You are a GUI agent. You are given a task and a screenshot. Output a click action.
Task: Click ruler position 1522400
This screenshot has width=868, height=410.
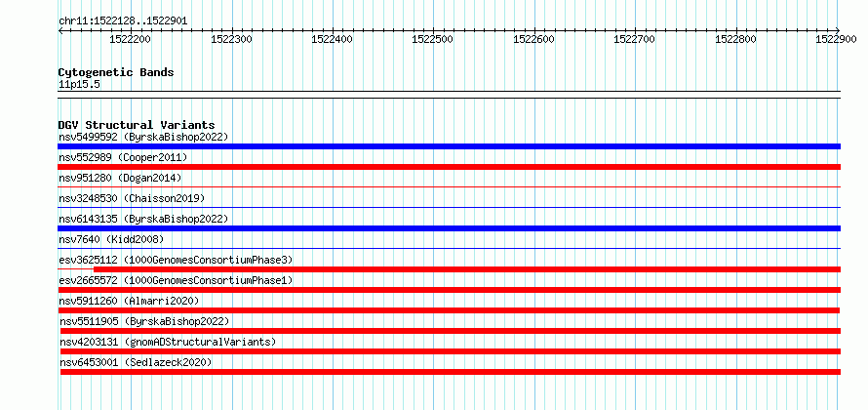pyautogui.click(x=333, y=39)
